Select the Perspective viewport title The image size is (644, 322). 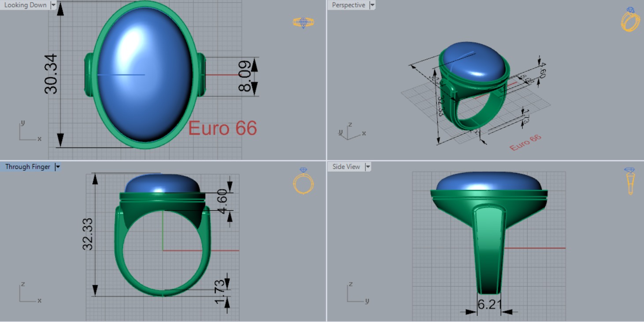(348, 5)
